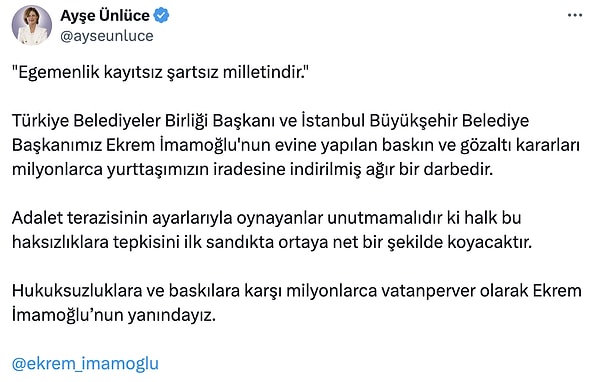
Task: Click the words "unutmamalıdır ki halk bu"
Action: click(x=424, y=218)
